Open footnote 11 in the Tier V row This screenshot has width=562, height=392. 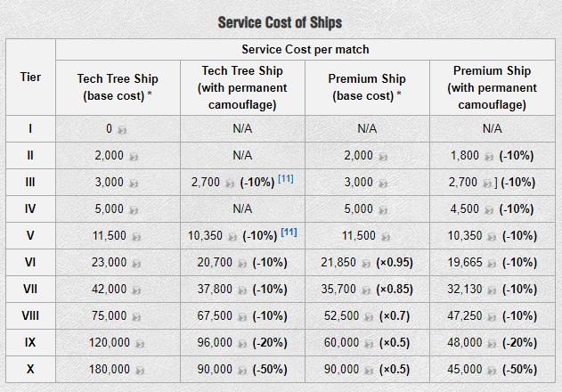(289, 233)
